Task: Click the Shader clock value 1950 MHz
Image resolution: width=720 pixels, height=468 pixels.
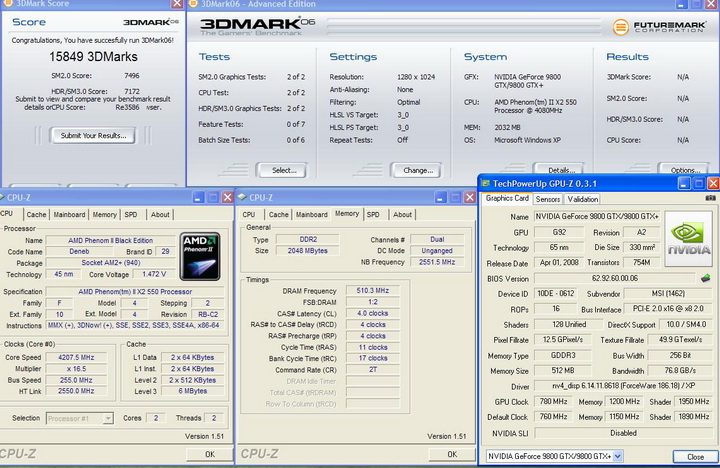Action: pyautogui.click(x=693, y=402)
